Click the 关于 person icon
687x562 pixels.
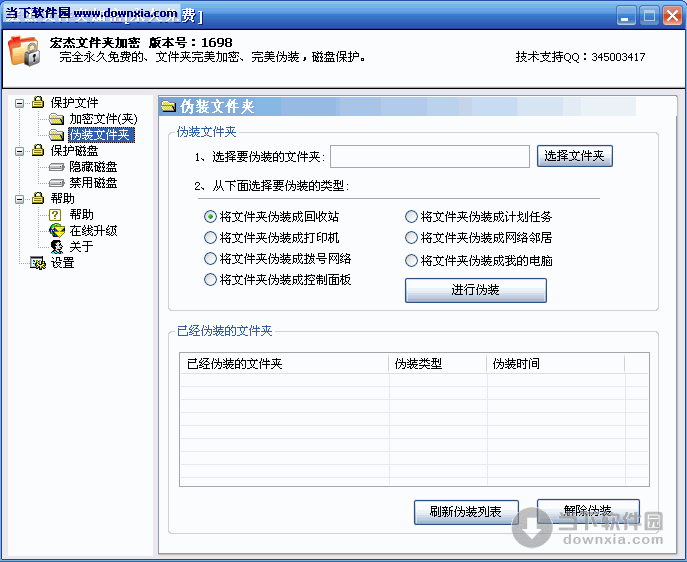point(57,247)
